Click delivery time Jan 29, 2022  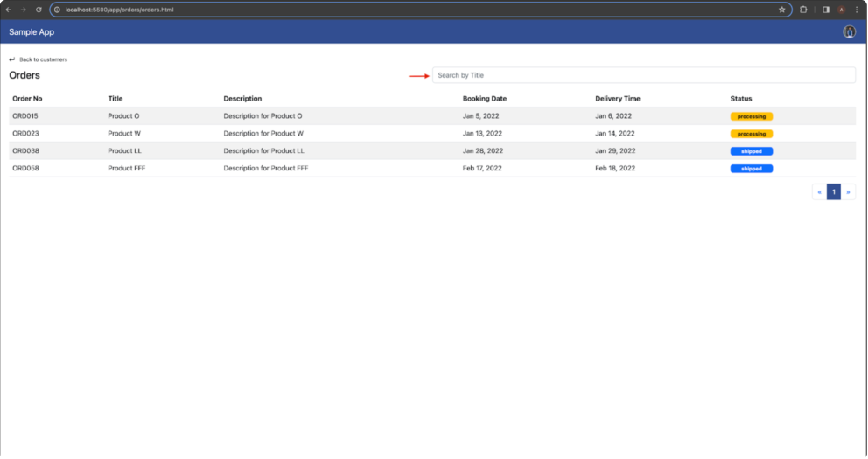pos(616,151)
